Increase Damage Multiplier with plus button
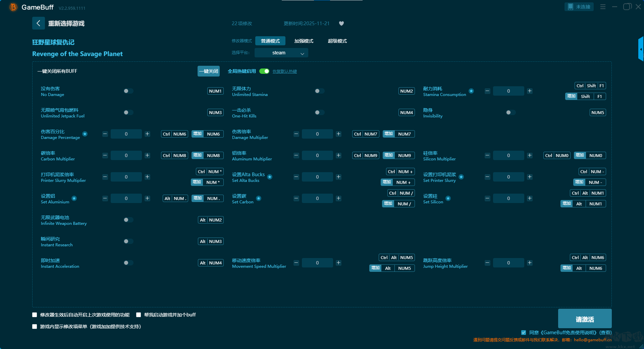644x349 pixels. [338, 134]
